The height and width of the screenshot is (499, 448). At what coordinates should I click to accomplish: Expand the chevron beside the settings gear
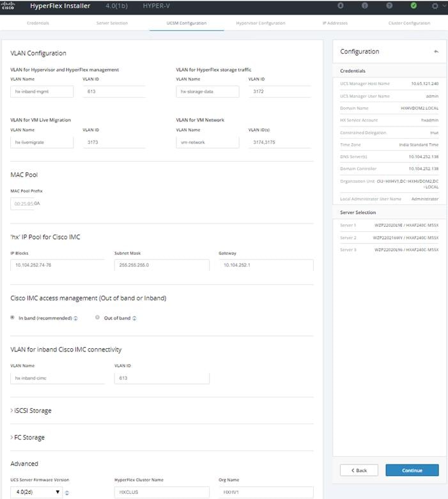pos(444,6)
